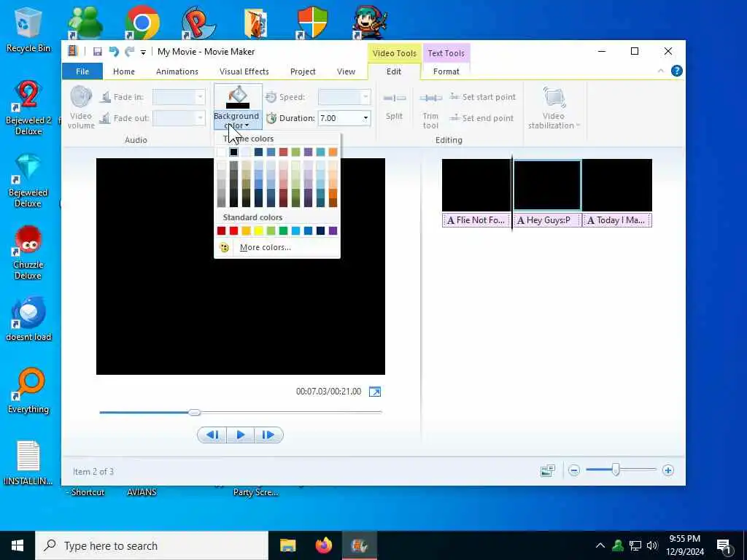Zoom in the timeline with plus
The width and height of the screenshot is (747, 560).
pyautogui.click(x=668, y=471)
